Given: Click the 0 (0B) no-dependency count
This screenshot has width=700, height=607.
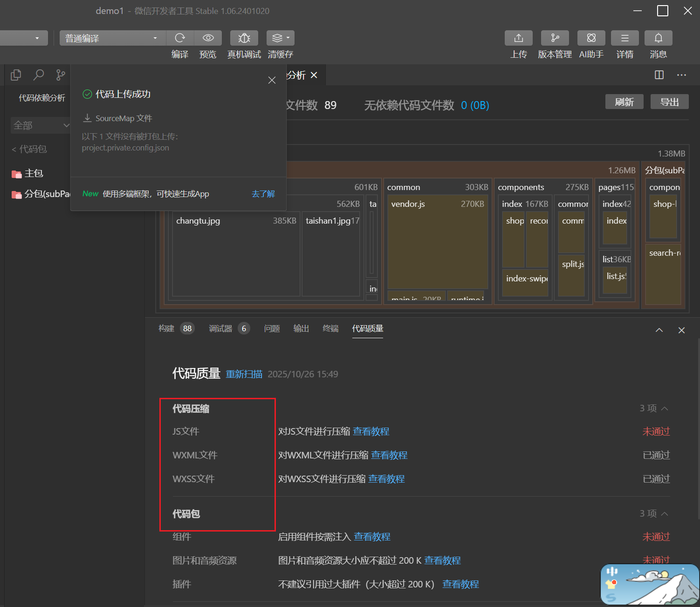Looking at the screenshot, I should pyautogui.click(x=475, y=105).
